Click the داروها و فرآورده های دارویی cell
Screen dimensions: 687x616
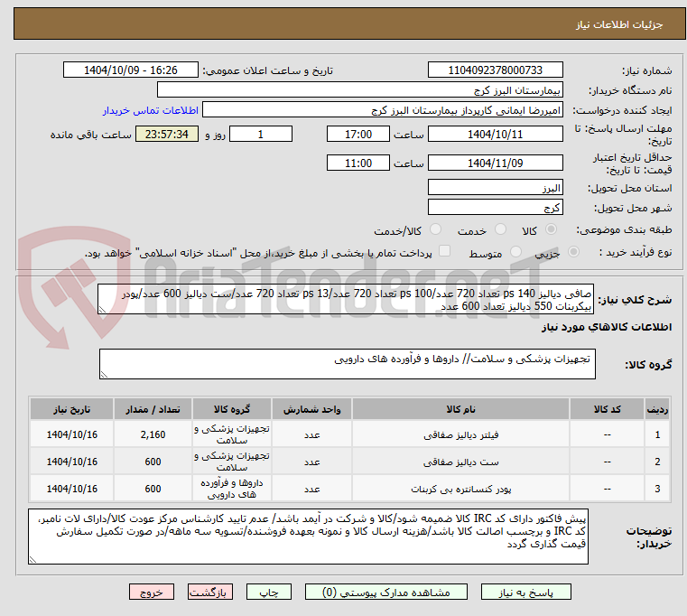pos(232,489)
